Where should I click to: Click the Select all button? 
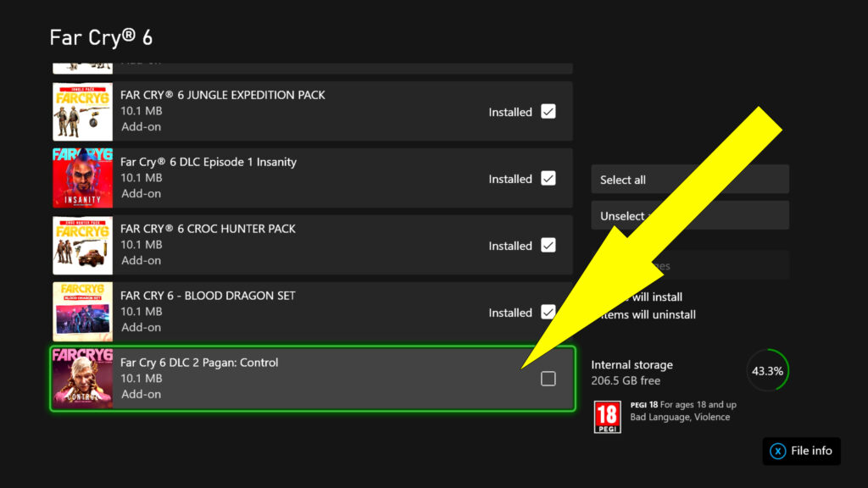coord(690,180)
